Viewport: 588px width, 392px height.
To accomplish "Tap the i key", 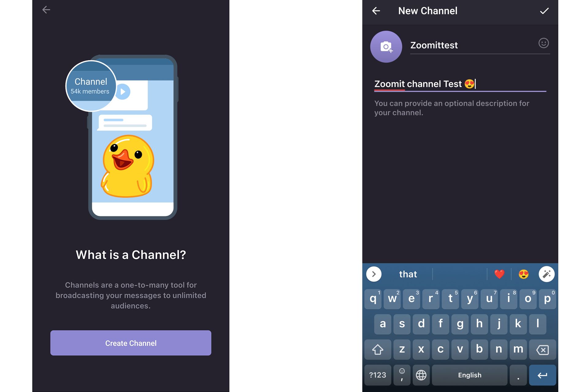I will coord(509,299).
